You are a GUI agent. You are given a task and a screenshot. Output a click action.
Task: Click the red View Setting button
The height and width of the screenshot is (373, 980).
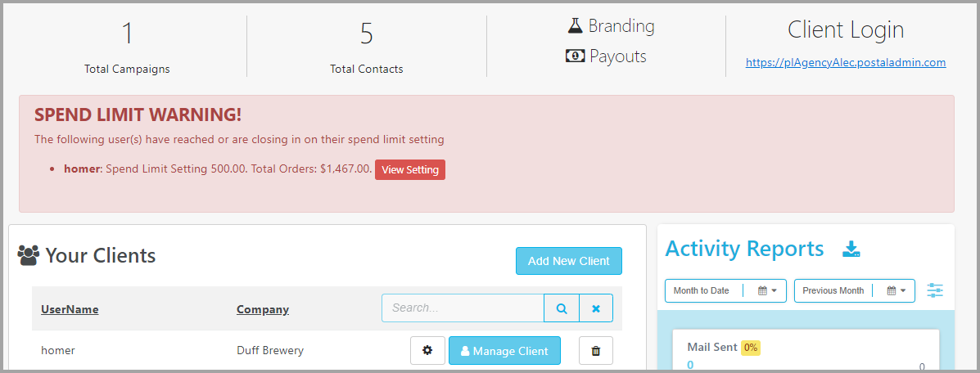pos(410,169)
